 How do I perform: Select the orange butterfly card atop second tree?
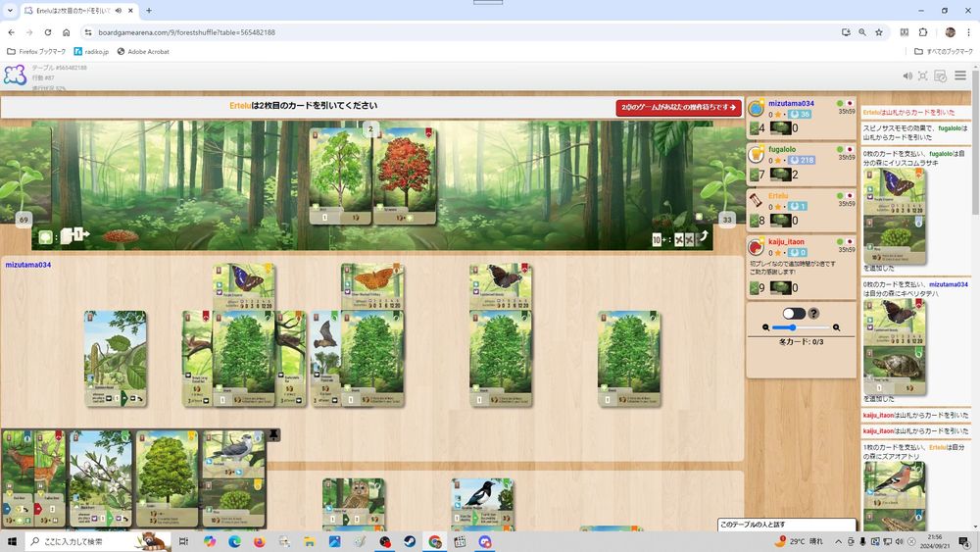pos(372,287)
